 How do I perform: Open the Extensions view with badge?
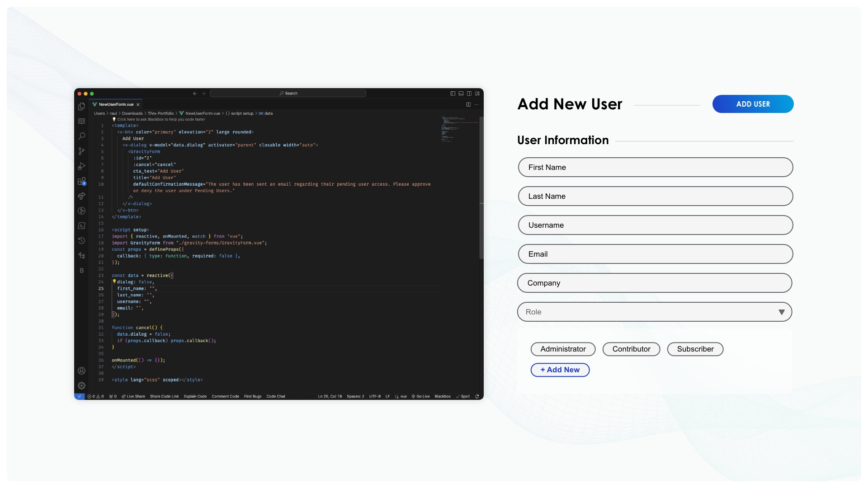81,181
